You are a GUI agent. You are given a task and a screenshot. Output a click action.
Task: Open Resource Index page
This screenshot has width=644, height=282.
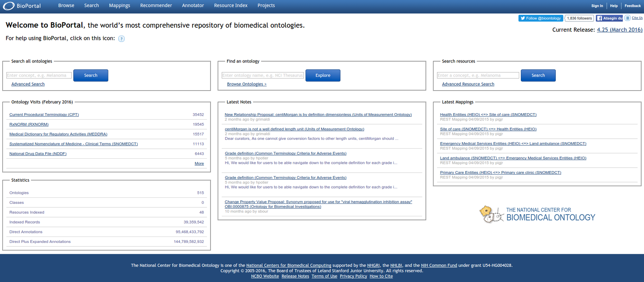(231, 6)
